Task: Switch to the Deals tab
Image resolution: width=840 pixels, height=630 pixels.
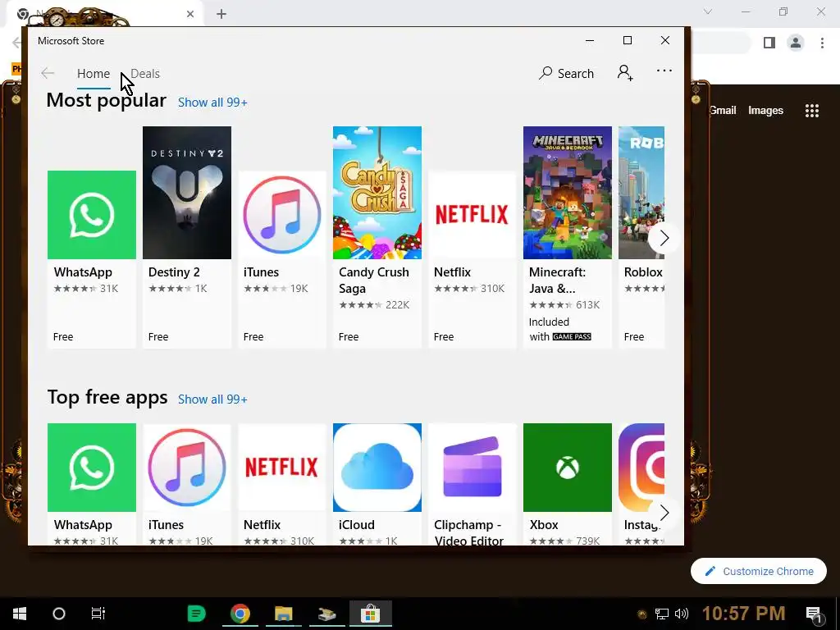Action: tap(145, 74)
